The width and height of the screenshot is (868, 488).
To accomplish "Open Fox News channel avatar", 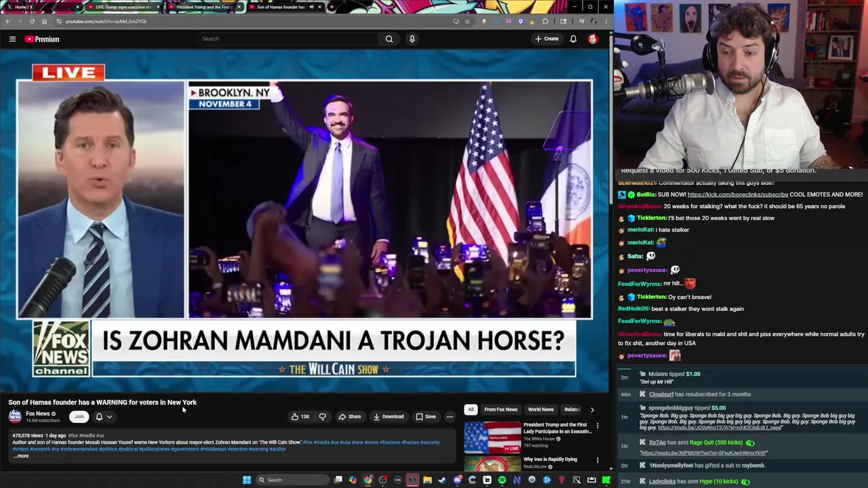I will point(15,416).
